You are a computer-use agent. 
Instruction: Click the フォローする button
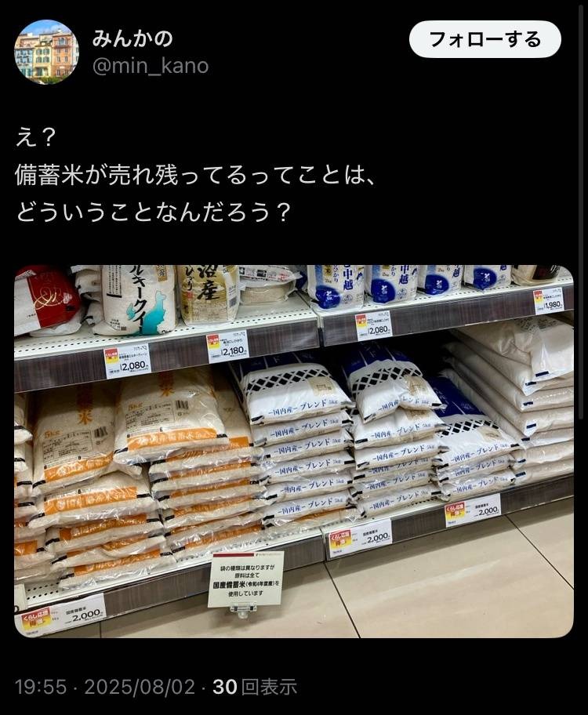point(485,39)
